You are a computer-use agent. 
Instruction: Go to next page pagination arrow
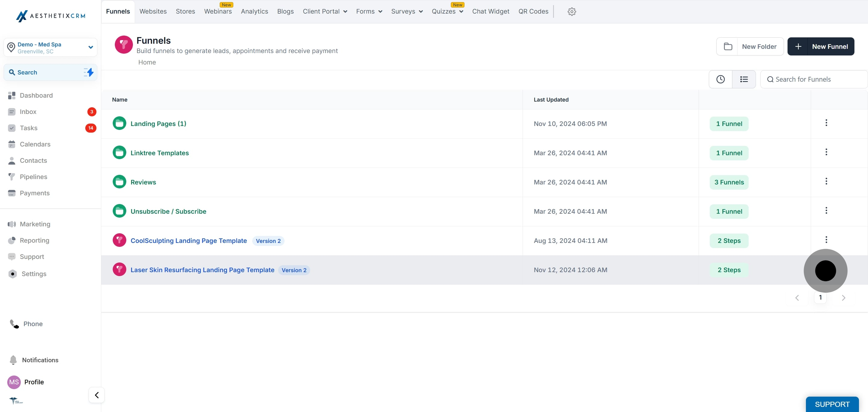point(843,298)
